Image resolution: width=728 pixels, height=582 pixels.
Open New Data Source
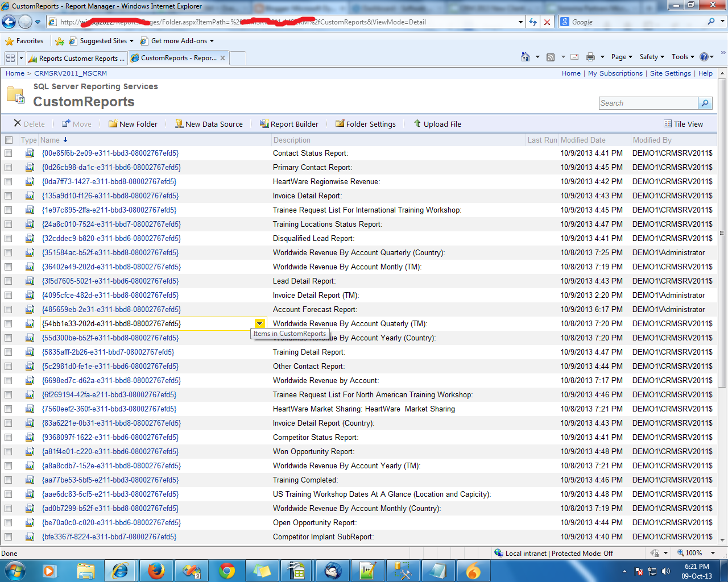click(x=208, y=123)
